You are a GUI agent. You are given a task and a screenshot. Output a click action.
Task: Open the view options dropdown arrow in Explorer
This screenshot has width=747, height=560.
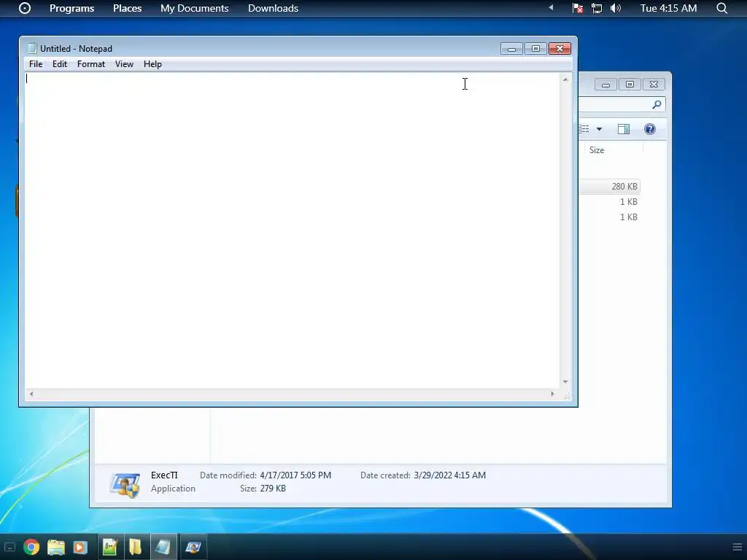point(600,129)
